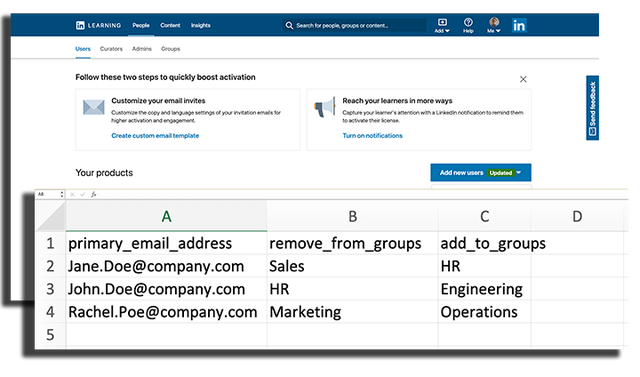Click the LinkedIn Learning logo
This screenshot has width=640, height=377.
coord(98,25)
